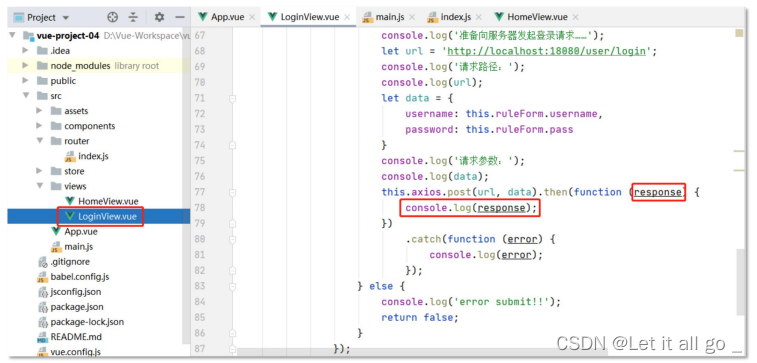This screenshot has width=757, height=363.
Task: Toggle code fold marker at line 79
Action: (233, 223)
